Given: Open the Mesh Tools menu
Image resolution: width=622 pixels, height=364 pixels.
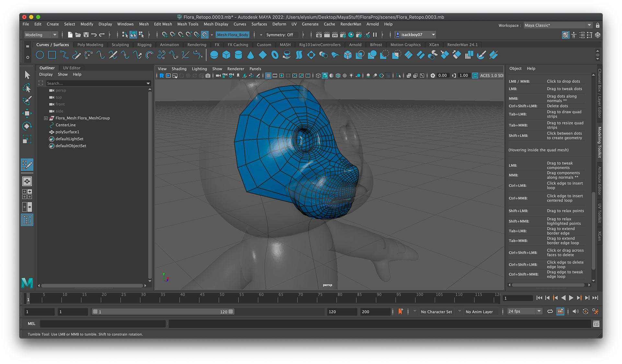Looking at the screenshot, I should coord(188,24).
